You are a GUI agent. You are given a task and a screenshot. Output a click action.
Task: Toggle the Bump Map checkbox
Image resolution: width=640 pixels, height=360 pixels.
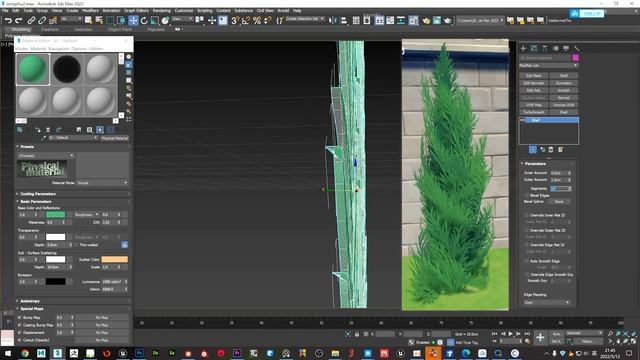[20, 318]
